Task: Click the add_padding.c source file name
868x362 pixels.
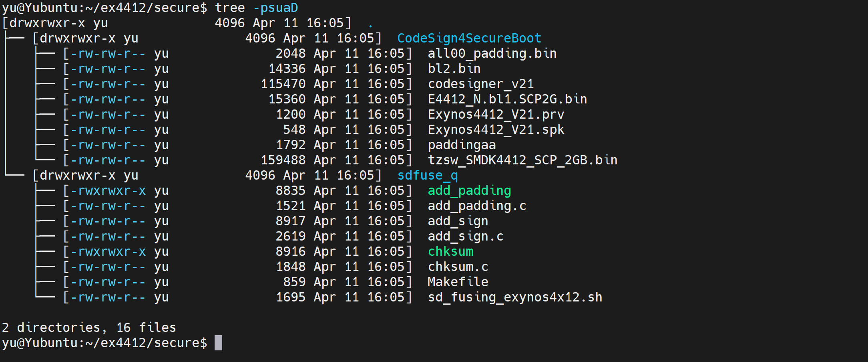Action: [477, 206]
